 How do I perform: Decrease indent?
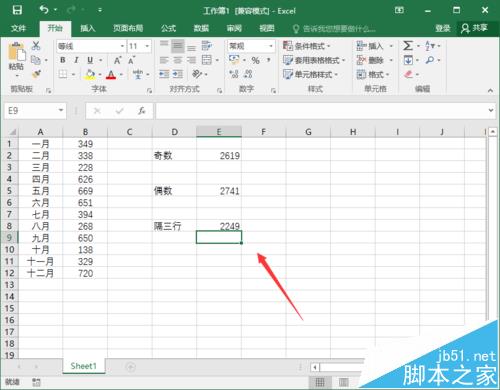(x=164, y=74)
